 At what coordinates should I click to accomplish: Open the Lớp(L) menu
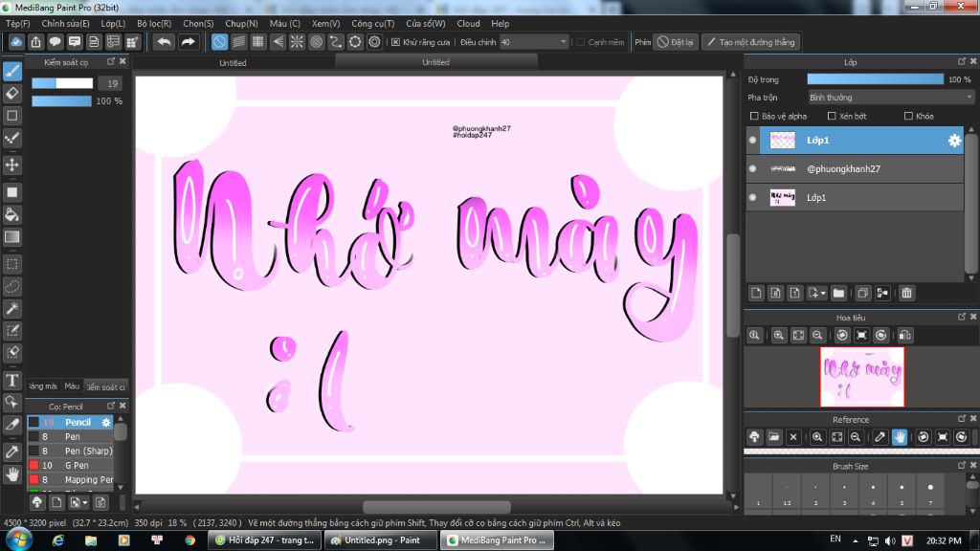click(113, 24)
